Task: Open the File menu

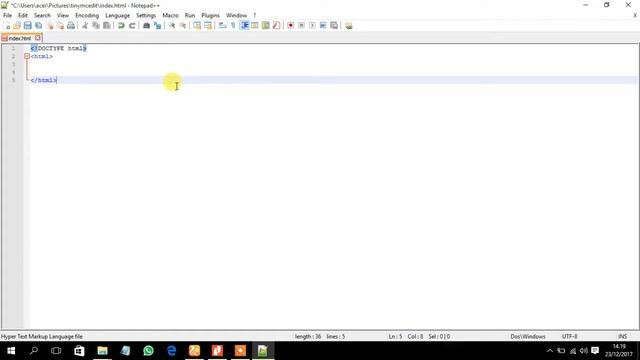Action: (7, 16)
